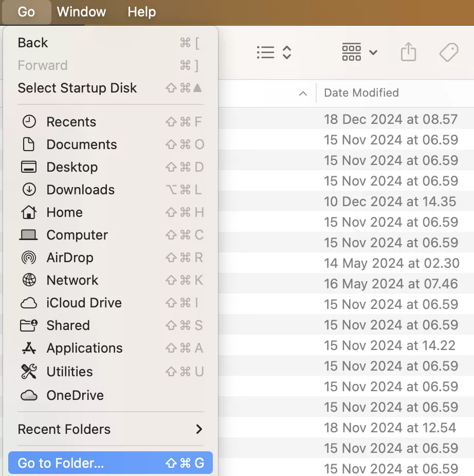Choose Select Startup Disk option
This screenshot has height=476, width=474.
[77, 88]
